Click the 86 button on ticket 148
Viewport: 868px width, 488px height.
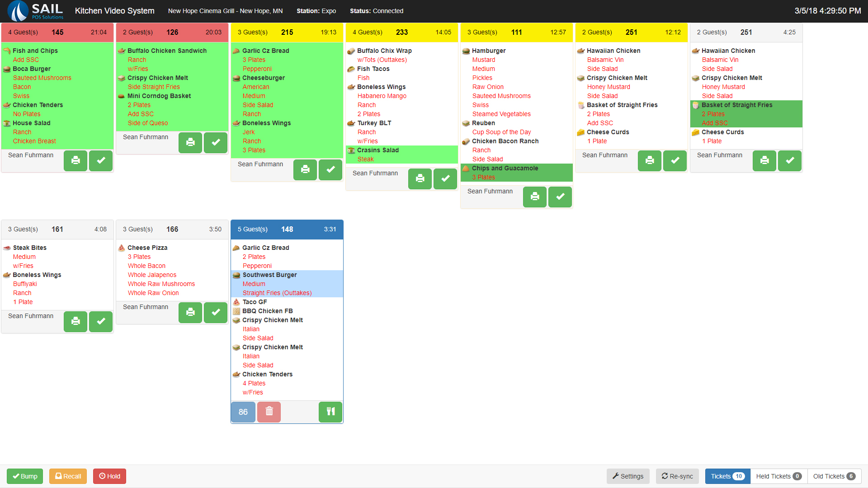pos(243,412)
